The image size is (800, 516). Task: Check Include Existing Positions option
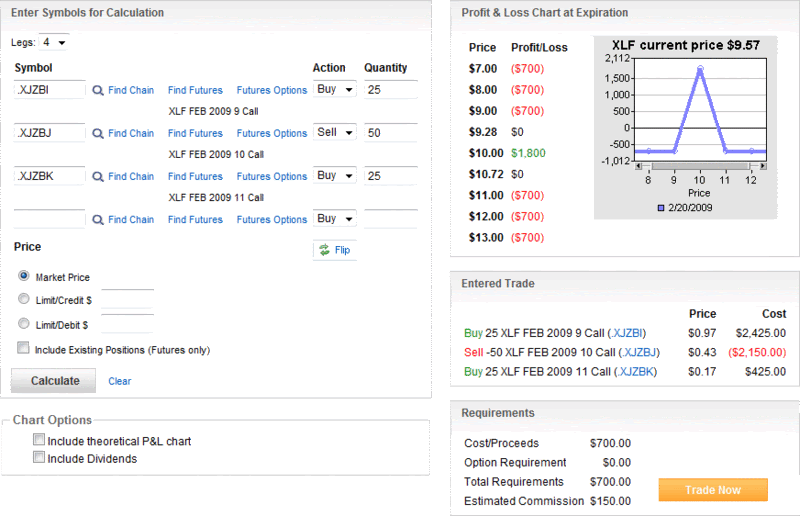coord(23,348)
